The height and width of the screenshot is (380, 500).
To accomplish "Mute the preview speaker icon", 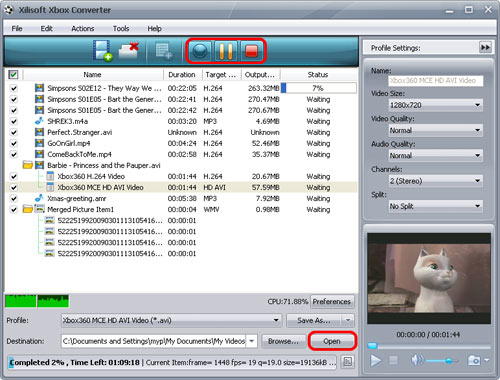I will tap(416, 360).
